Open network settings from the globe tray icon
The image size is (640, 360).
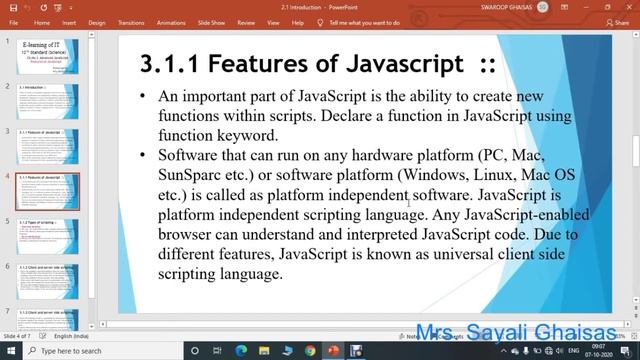pyautogui.click(x=549, y=351)
